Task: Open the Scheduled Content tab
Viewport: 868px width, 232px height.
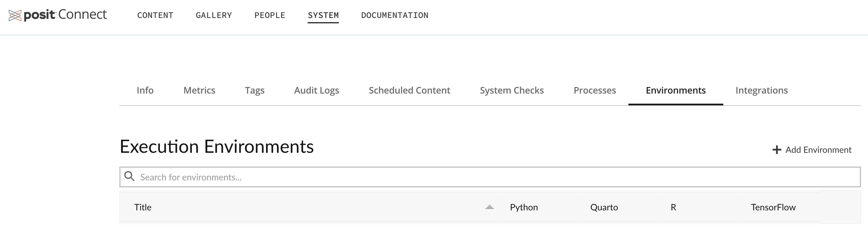Action: point(409,90)
